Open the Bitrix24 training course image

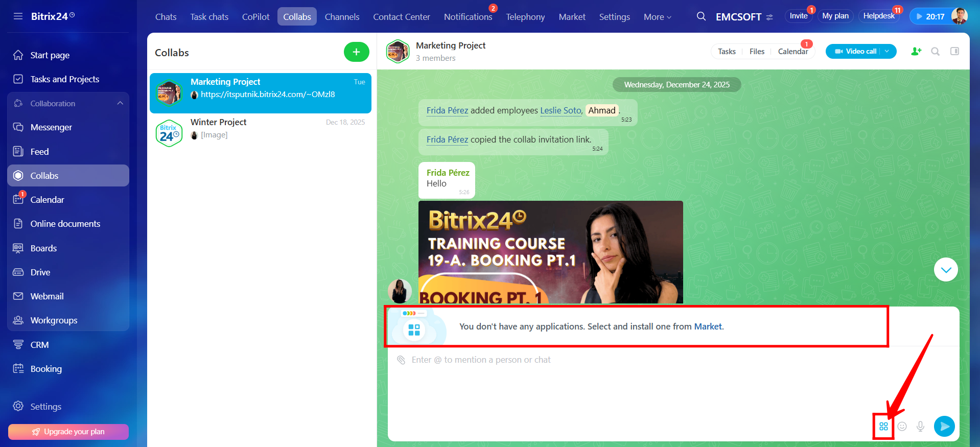pos(550,252)
